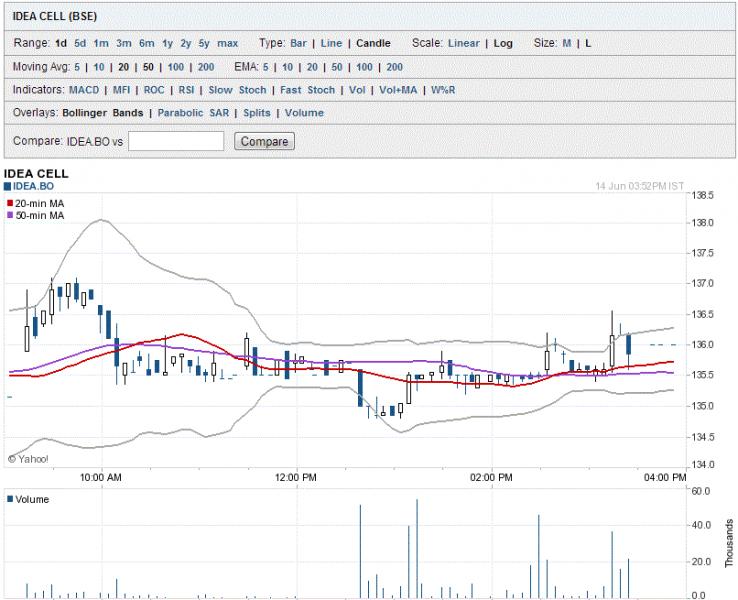738x600 pixels.
Task: Switch range to 1y
Action: [x=168, y=43]
